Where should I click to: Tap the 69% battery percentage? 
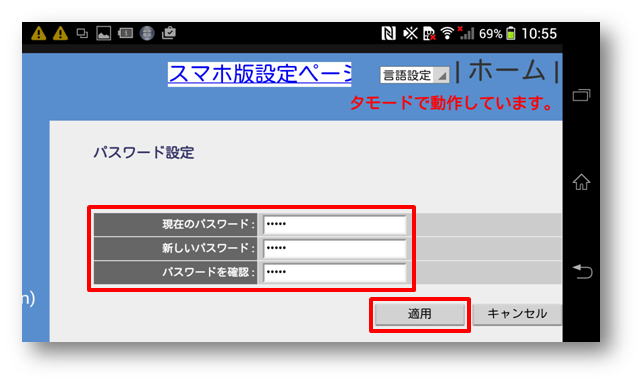(491, 34)
